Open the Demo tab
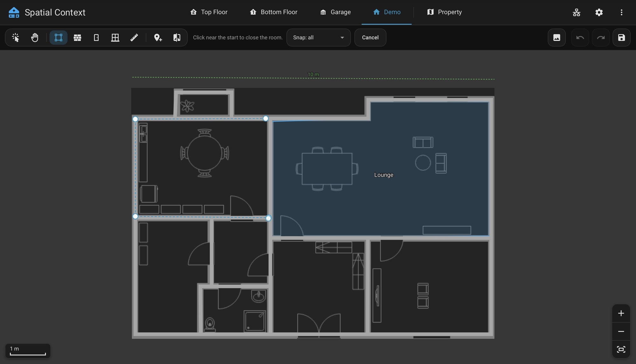 coord(387,12)
